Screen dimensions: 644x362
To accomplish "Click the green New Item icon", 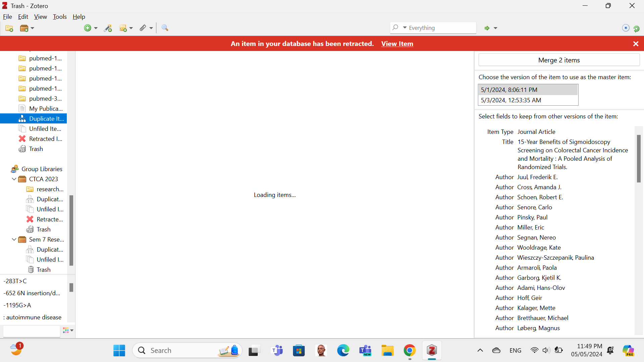I will pyautogui.click(x=88, y=28).
